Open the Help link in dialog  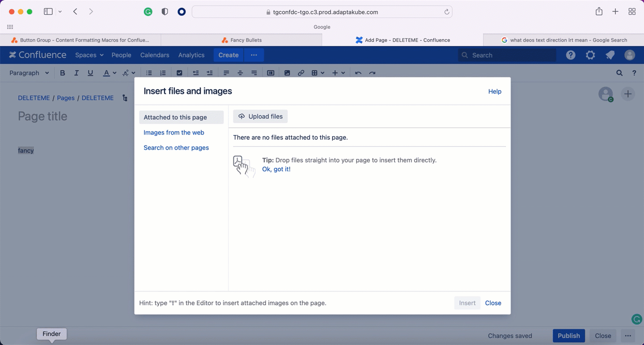click(x=495, y=91)
